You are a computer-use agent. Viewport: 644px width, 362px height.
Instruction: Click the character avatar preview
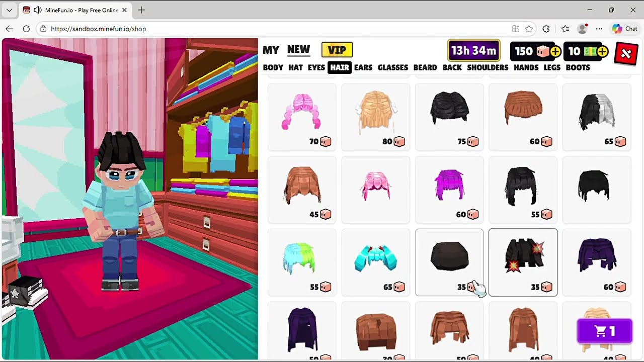(x=121, y=211)
